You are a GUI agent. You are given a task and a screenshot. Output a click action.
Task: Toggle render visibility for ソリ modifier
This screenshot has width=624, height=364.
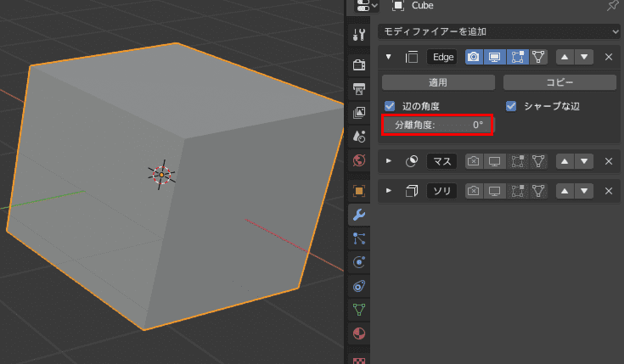[474, 191]
